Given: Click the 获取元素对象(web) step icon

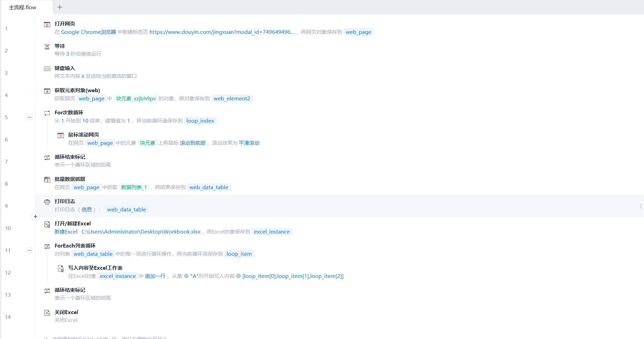Looking at the screenshot, I should coord(47,91).
